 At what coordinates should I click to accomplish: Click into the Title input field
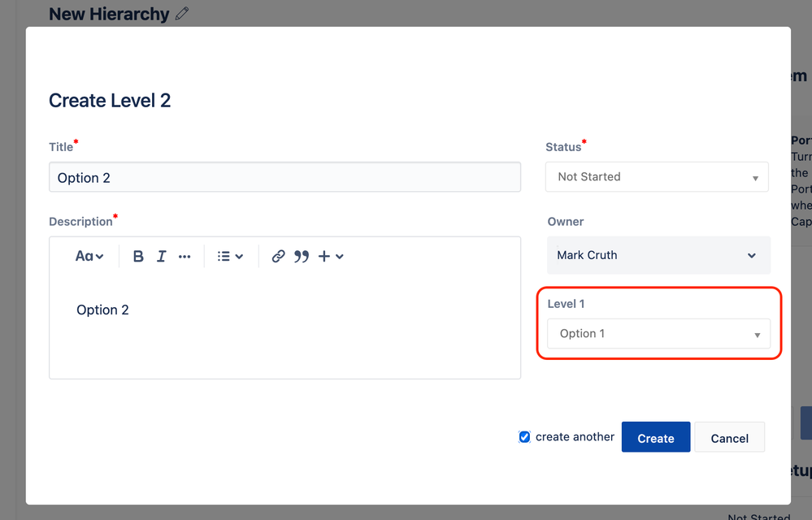click(x=284, y=177)
